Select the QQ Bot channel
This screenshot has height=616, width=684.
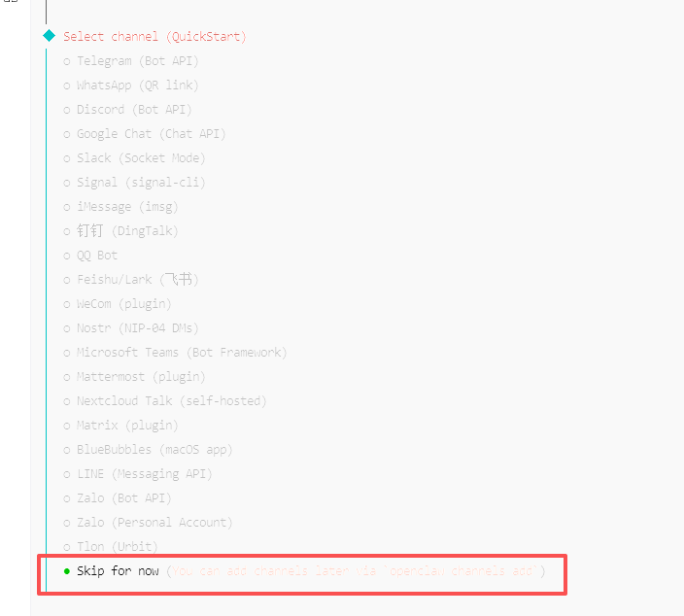click(x=97, y=256)
